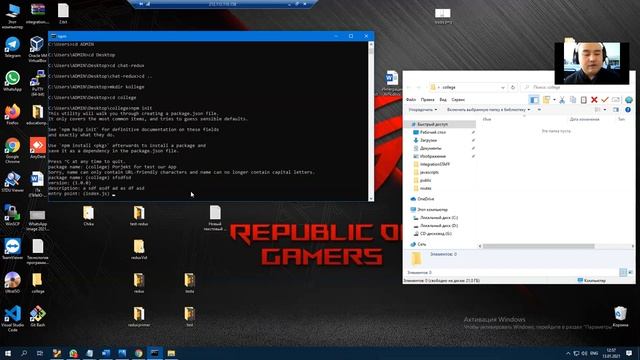Open the AnyDesk desktop shortcut
This screenshot has height=360, width=640.
(38, 148)
